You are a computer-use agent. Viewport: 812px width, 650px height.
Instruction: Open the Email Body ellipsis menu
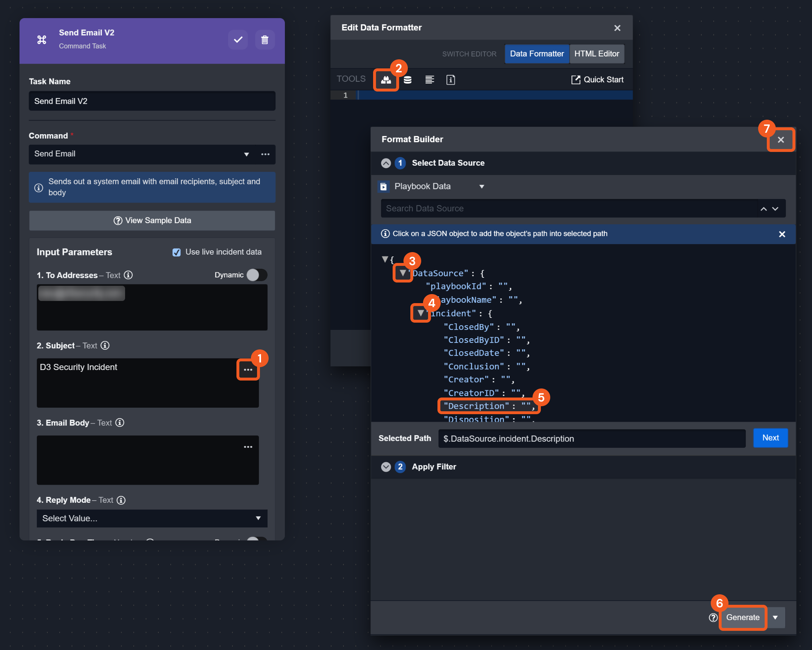pyautogui.click(x=248, y=447)
